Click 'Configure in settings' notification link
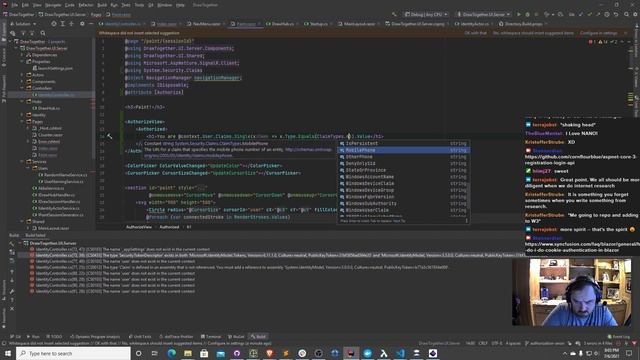The image size is (640, 360). tap(599, 33)
